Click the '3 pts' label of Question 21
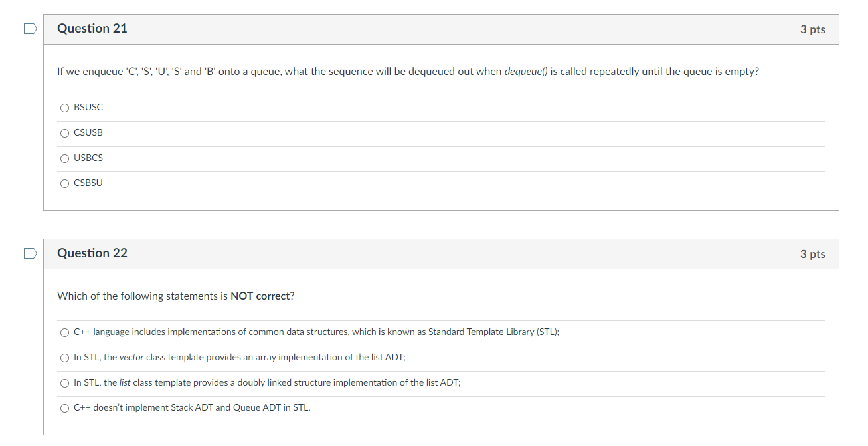 tap(812, 29)
